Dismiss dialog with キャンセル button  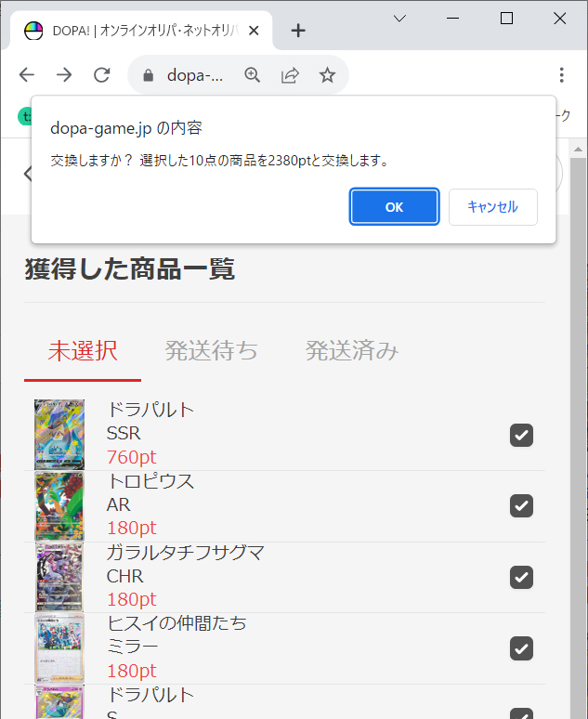coord(492,207)
